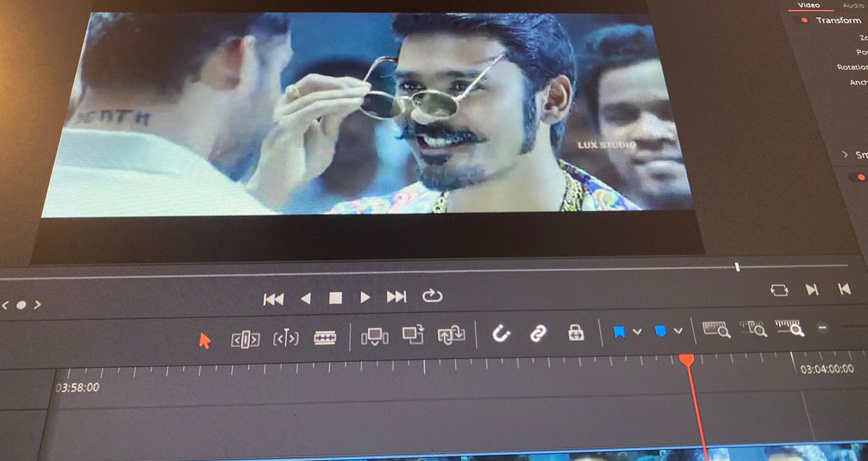Add a blue marker
The width and height of the screenshot is (868, 461).
pyautogui.click(x=660, y=331)
